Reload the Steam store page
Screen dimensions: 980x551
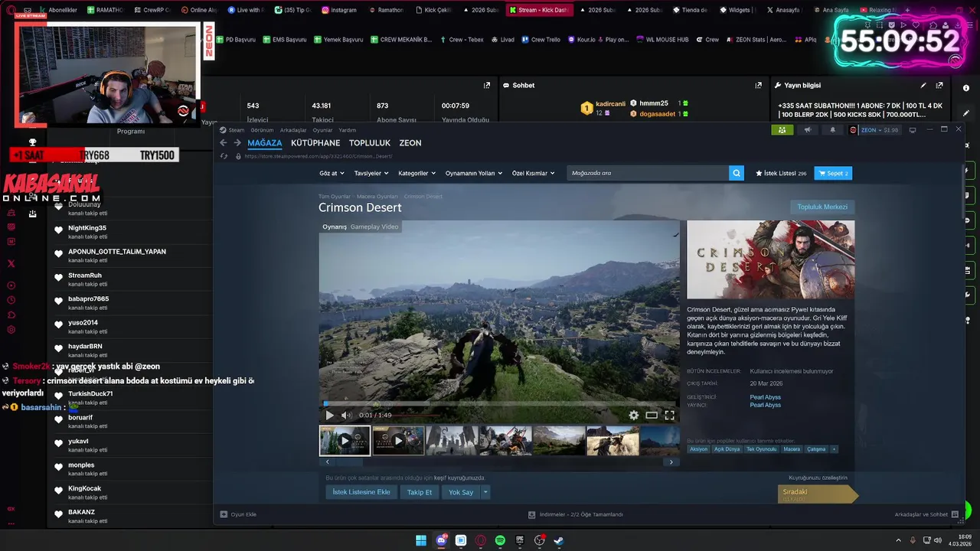pyautogui.click(x=224, y=156)
